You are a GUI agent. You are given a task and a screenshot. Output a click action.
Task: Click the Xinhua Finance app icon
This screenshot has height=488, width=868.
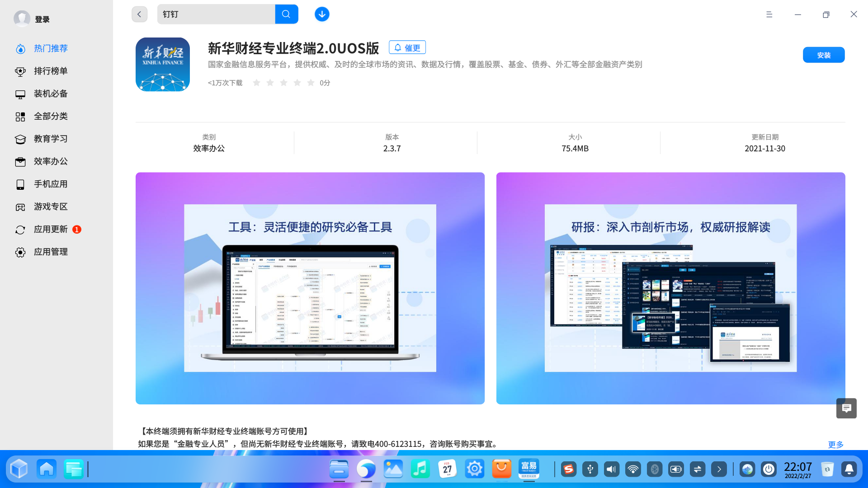[x=163, y=64]
